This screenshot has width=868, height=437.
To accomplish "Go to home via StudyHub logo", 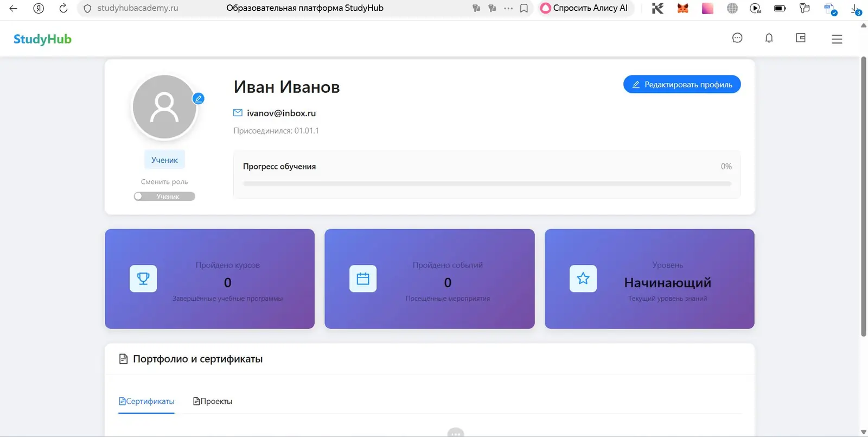I will tap(42, 39).
